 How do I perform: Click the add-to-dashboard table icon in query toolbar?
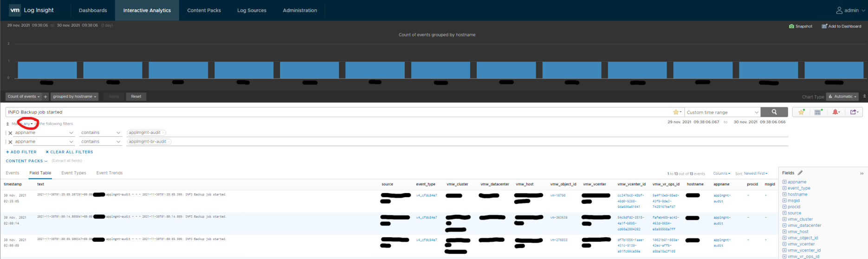tap(818, 112)
